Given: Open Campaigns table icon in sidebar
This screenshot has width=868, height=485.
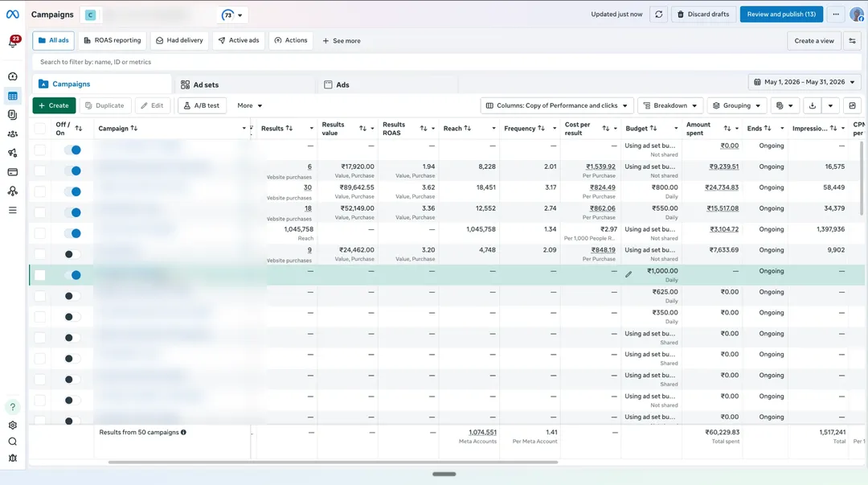Looking at the screenshot, I should 13,96.
